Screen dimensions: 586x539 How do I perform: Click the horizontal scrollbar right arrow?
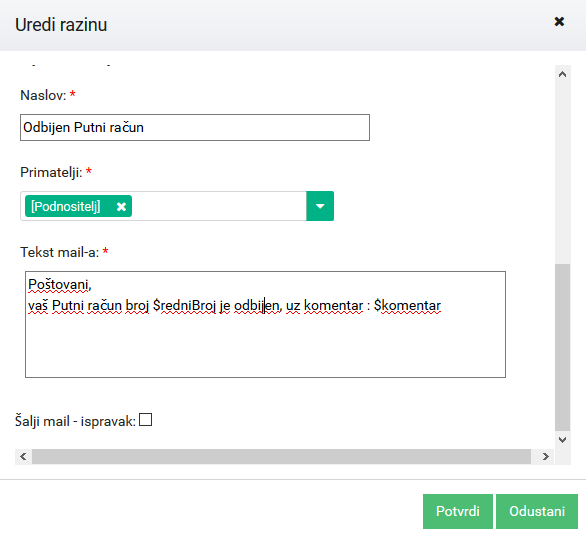(x=546, y=456)
